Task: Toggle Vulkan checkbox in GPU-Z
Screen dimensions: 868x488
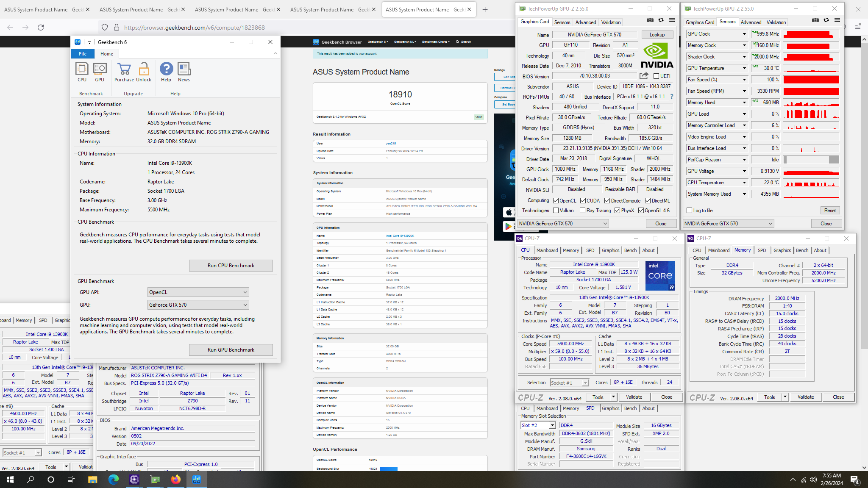Action: tap(556, 211)
